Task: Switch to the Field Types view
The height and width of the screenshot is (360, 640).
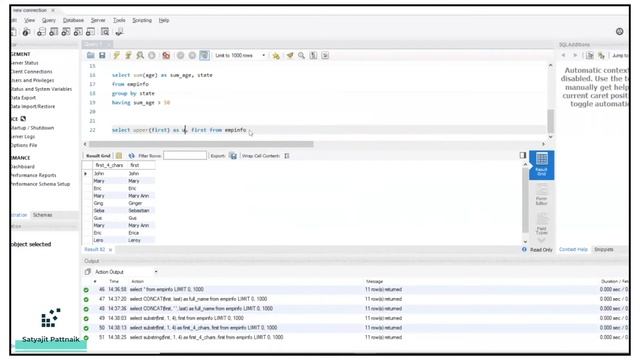Action: point(542,224)
